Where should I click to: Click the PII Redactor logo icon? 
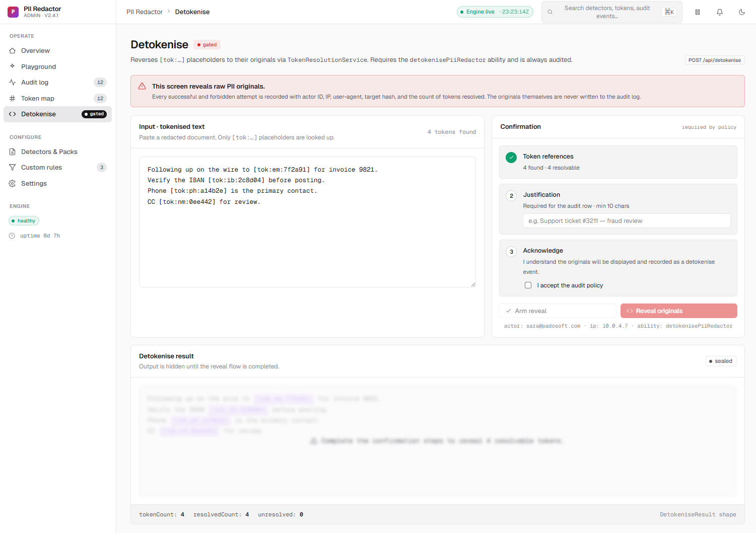13,12
